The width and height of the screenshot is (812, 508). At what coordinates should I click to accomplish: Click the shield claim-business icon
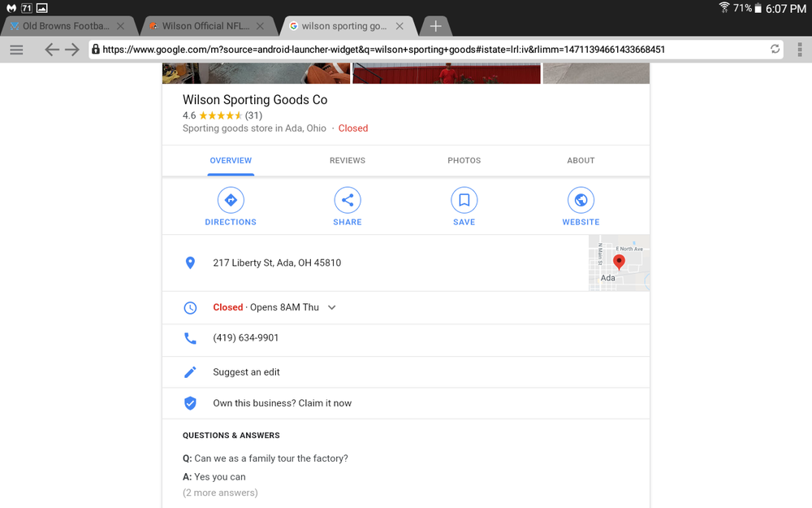[190, 403]
